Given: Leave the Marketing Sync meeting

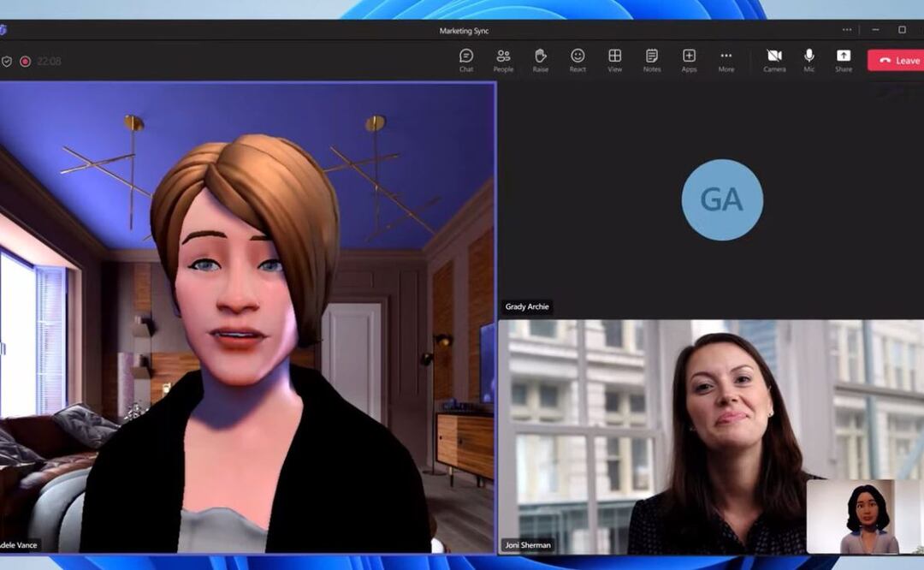Looking at the screenshot, I should [898, 61].
